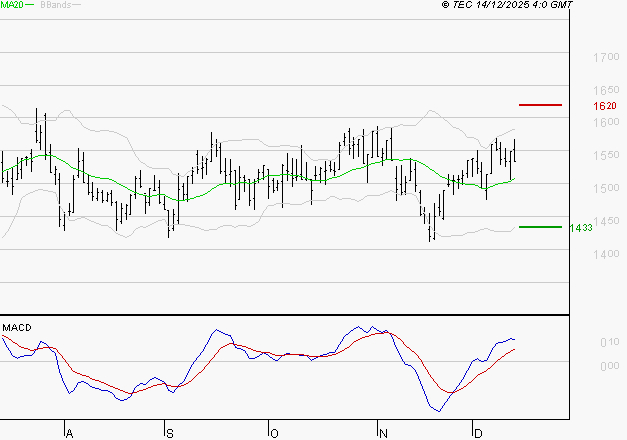Click the green support line marker
627x440 pixels.
pyautogui.click(x=540, y=227)
